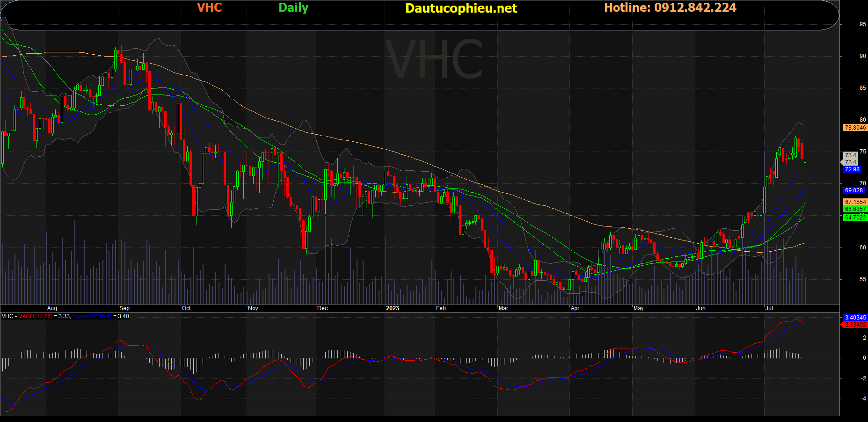Viewport: 868px width, 422px height.
Task: Click the blue 72.98 price label
Action: (852, 169)
